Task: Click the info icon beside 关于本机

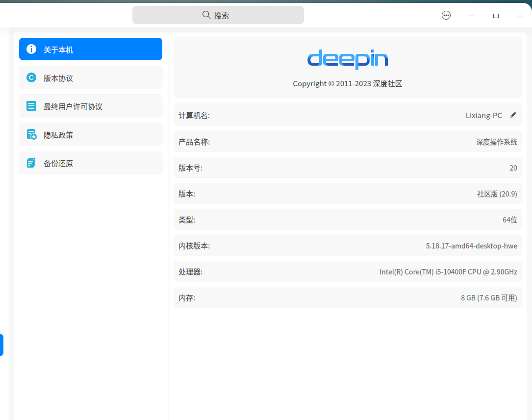Action: point(31,49)
